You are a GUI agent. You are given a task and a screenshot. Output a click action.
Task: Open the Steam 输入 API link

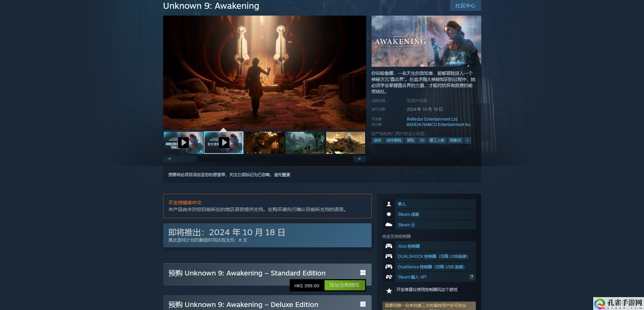pos(412,277)
